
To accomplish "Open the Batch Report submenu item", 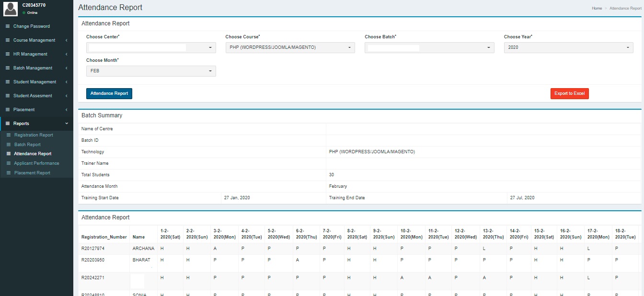I will tap(27, 145).
